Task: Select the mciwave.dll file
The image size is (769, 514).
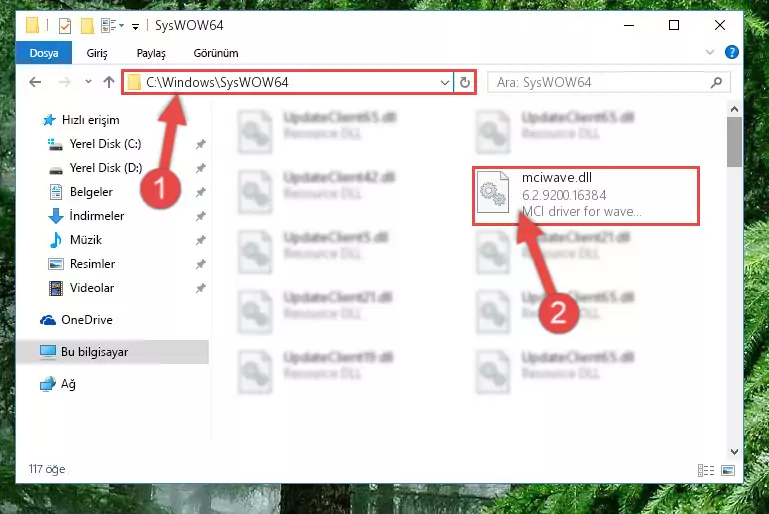Action: [x=586, y=196]
